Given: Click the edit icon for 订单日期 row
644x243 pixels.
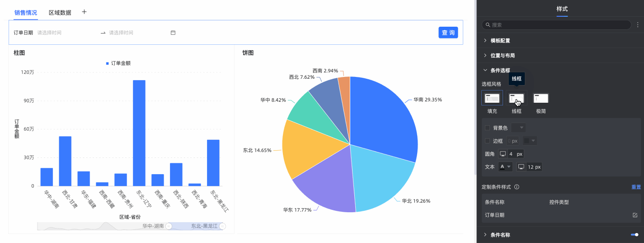Looking at the screenshot, I should coord(635,215).
